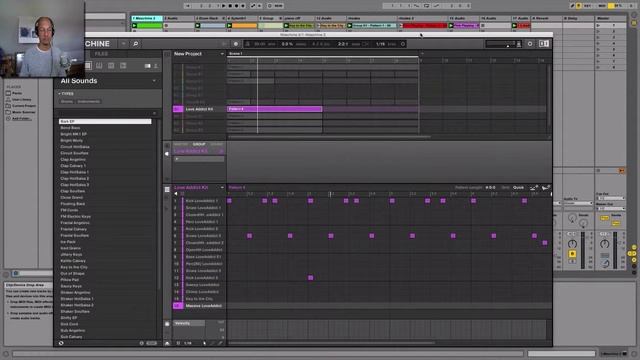
Task: Toggle the loop icon after 1/16 sync
Action: tap(402, 44)
